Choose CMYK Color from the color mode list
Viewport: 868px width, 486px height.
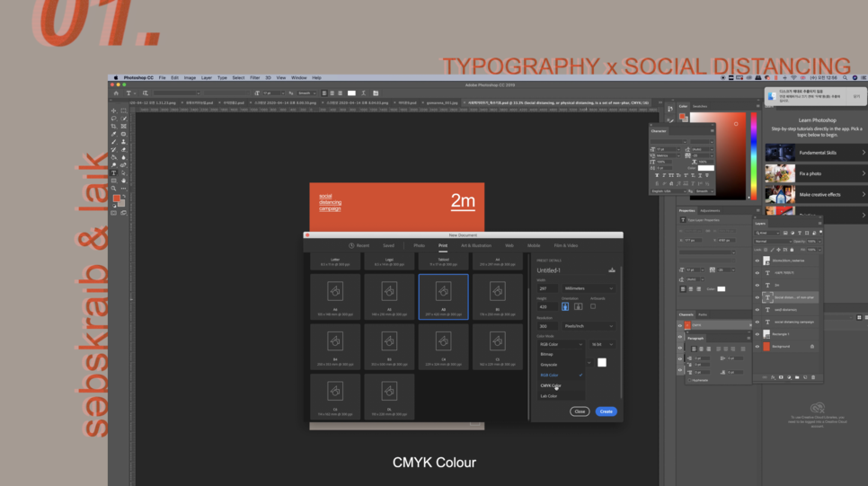tap(561, 385)
